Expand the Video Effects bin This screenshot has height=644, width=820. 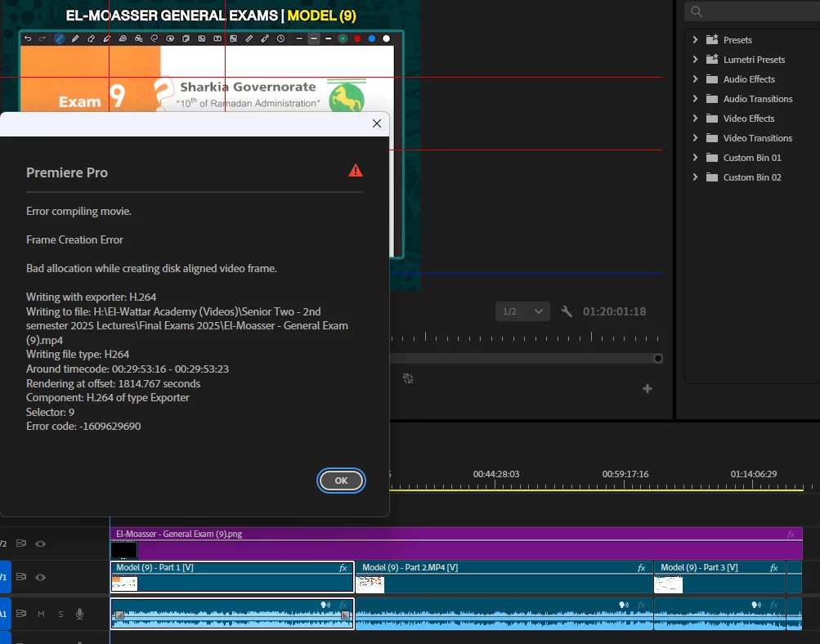pyautogui.click(x=695, y=119)
